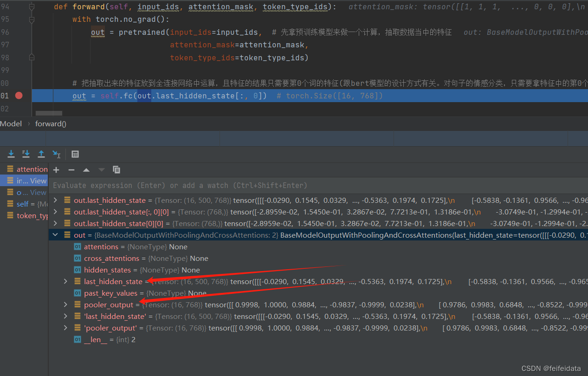This screenshot has height=376, width=588.
Task: Select the token_typ variable in left panel
Action: pos(24,215)
